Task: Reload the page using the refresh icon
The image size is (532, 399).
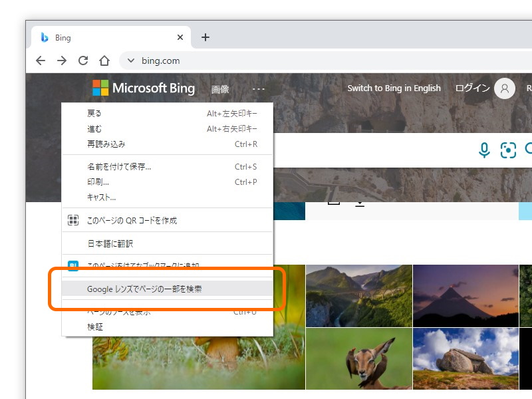Action: point(82,60)
